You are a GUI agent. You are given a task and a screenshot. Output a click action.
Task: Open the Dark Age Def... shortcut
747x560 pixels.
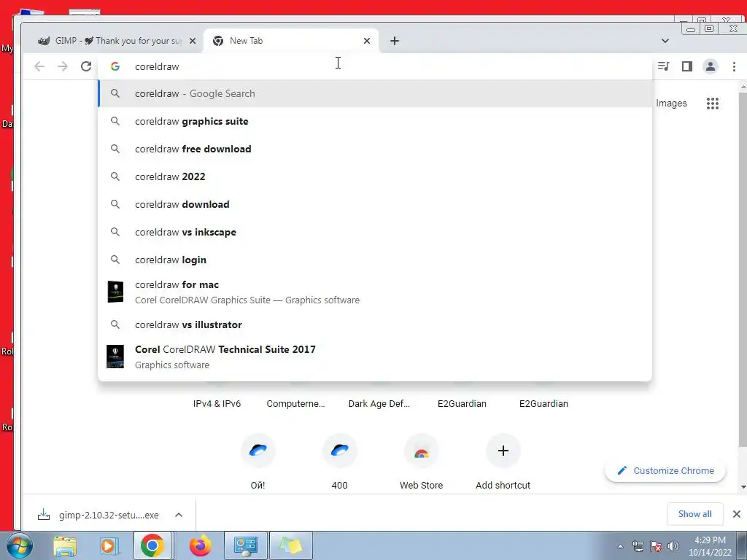(x=379, y=403)
